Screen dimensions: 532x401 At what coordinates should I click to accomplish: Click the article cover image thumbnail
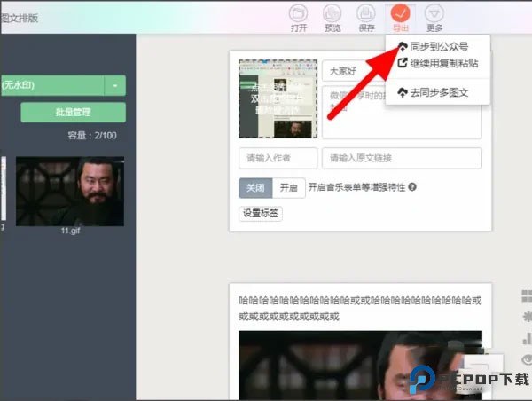click(x=278, y=98)
